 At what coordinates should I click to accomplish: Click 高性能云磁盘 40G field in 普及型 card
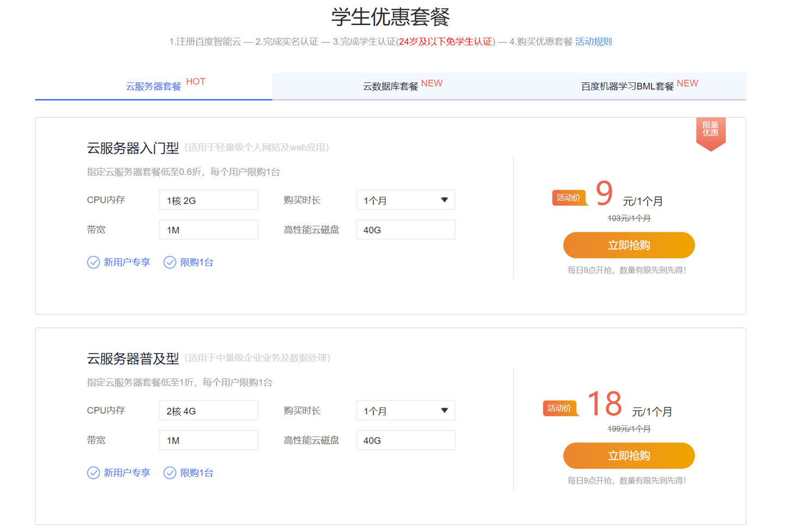[406, 440]
